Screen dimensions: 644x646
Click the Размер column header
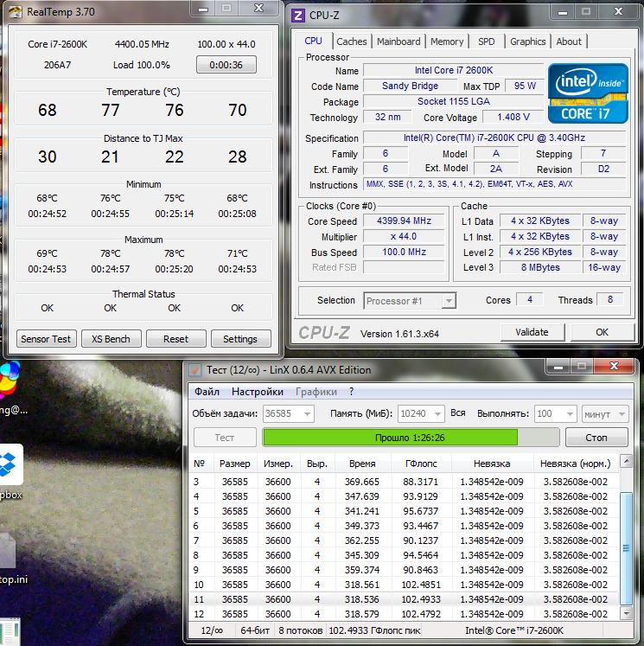coord(235,464)
